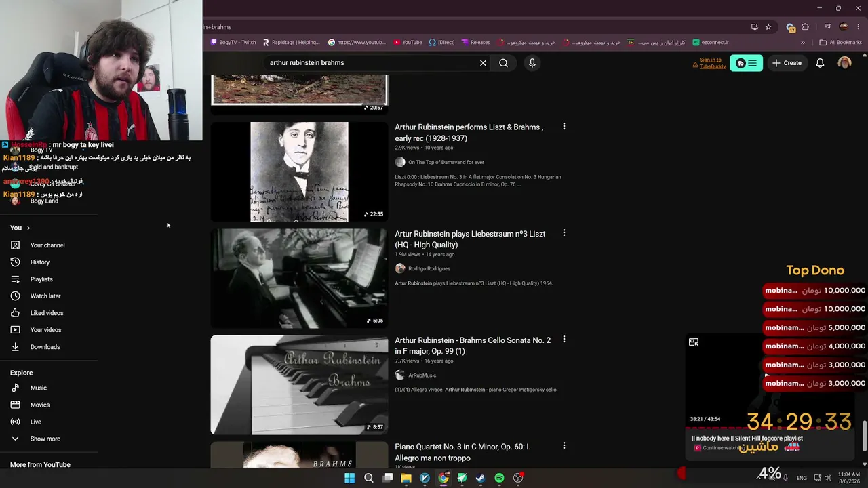Open thumbnail of Liebestraum n°3 Liszt video
868x488 pixels.
coord(299,279)
